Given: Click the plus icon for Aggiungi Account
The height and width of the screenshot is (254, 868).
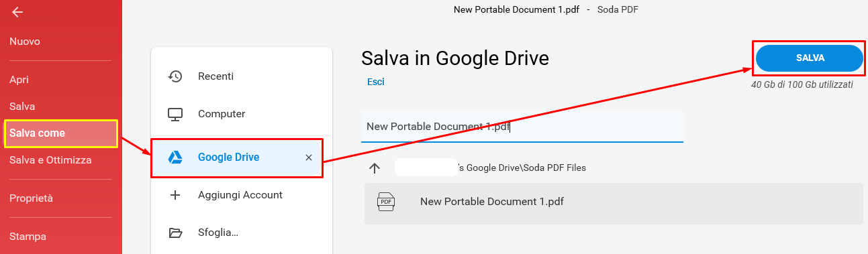Looking at the screenshot, I should point(175,195).
